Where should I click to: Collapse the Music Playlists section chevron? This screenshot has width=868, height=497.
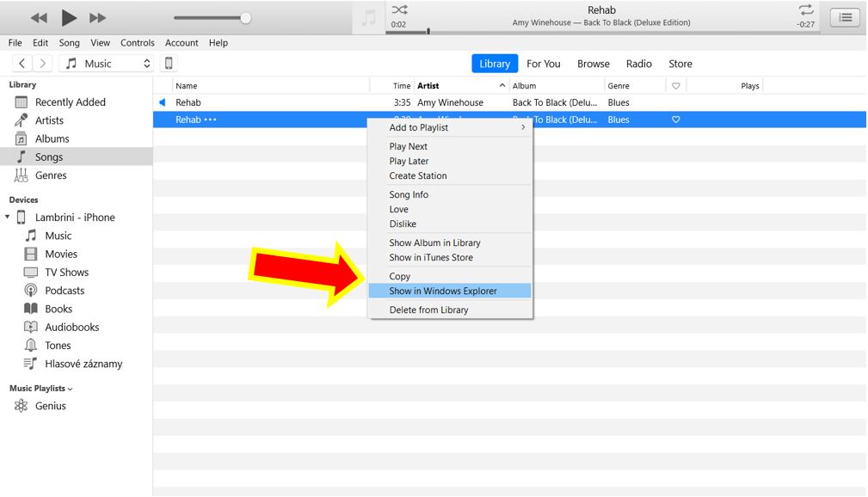click(70, 389)
